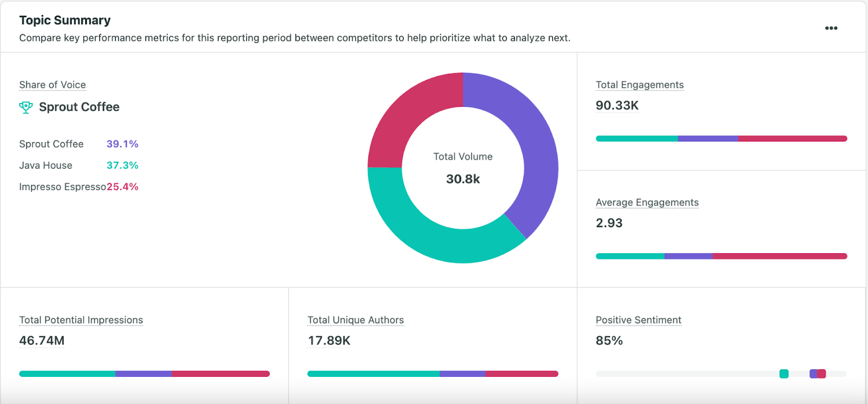Open the Total Engagements metric details
Viewport: 868px width, 404px height.
click(x=639, y=85)
